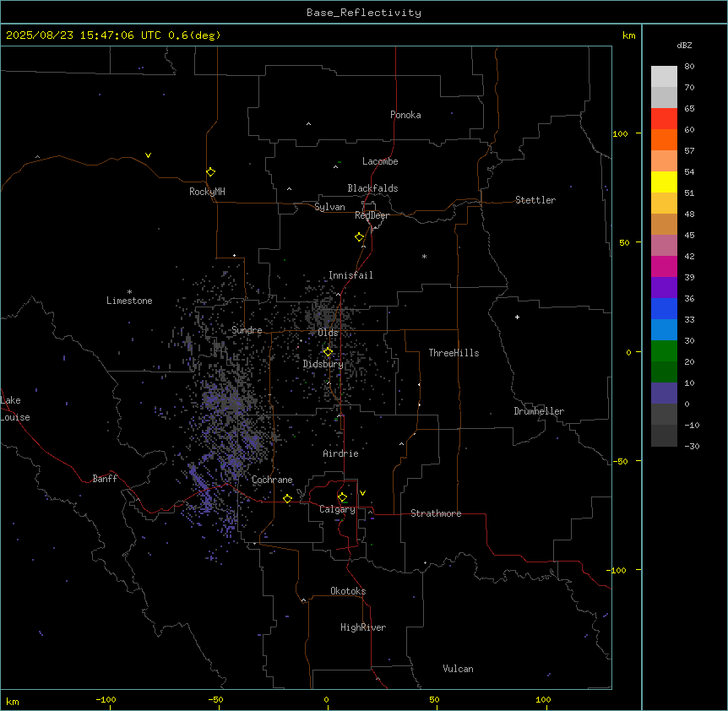
Task: Click the yellow marker near RockyMH
Action: pyautogui.click(x=210, y=171)
